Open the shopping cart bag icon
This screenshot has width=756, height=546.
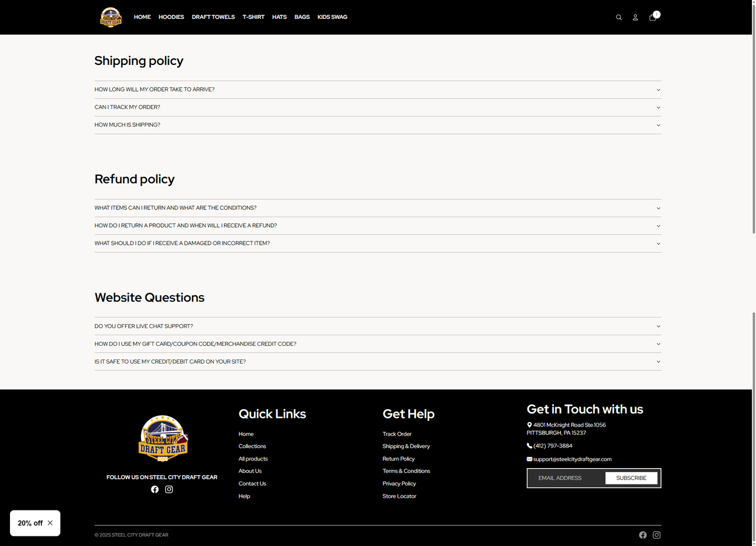click(653, 17)
